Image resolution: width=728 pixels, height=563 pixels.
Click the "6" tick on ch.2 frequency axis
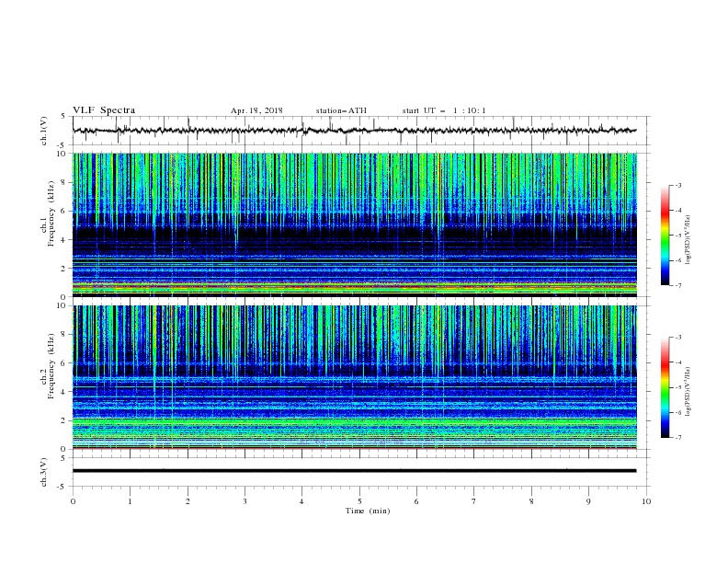tap(65, 363)
